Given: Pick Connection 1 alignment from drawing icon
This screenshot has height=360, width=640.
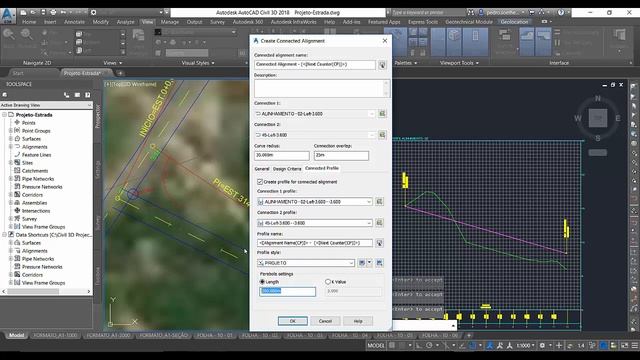Looking at the screenshot, I should coord(382,113).
